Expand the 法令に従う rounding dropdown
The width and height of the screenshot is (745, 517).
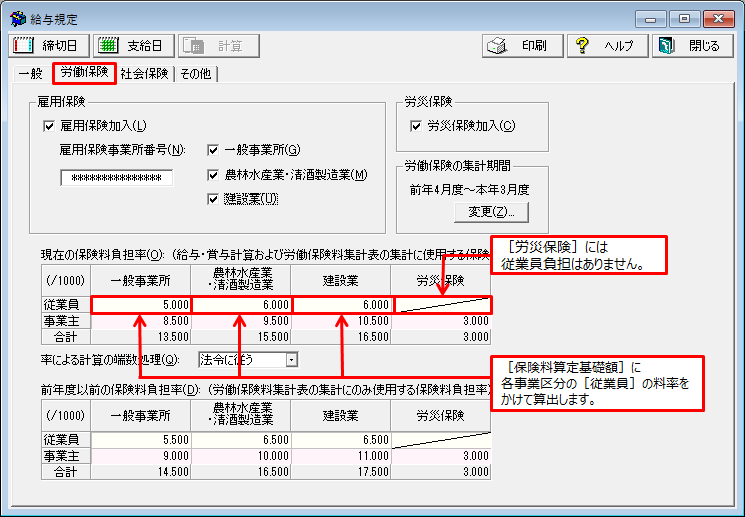(x=291, y=359)
